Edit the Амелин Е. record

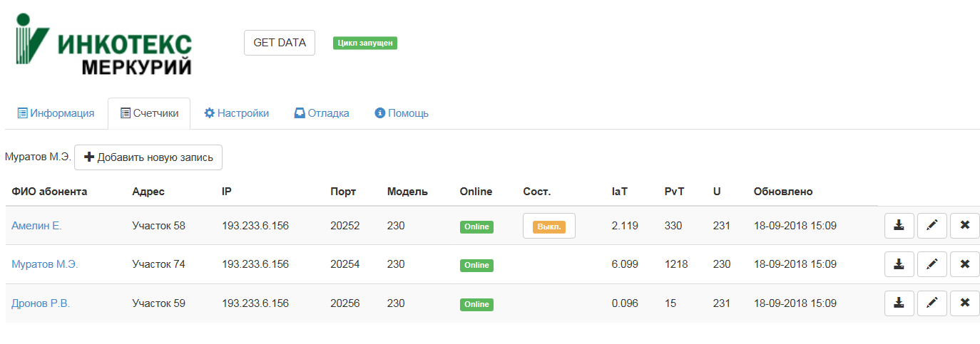tap(931, 226)
